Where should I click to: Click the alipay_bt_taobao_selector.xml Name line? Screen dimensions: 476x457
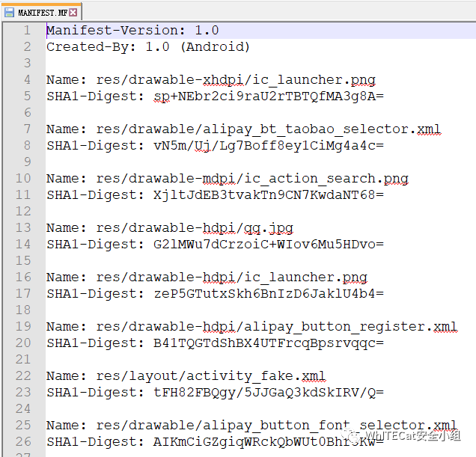pos(244,129)
